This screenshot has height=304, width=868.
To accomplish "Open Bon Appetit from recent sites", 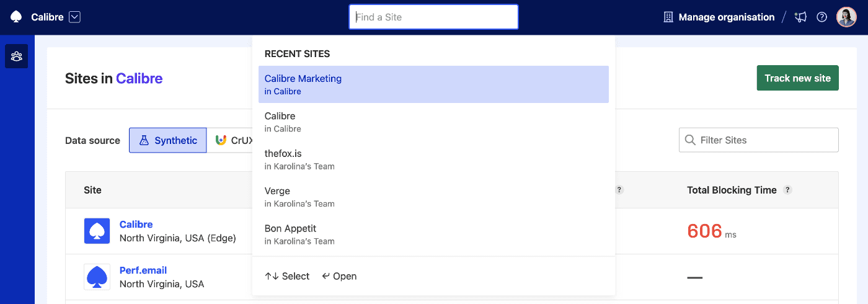I will [433, 234].
